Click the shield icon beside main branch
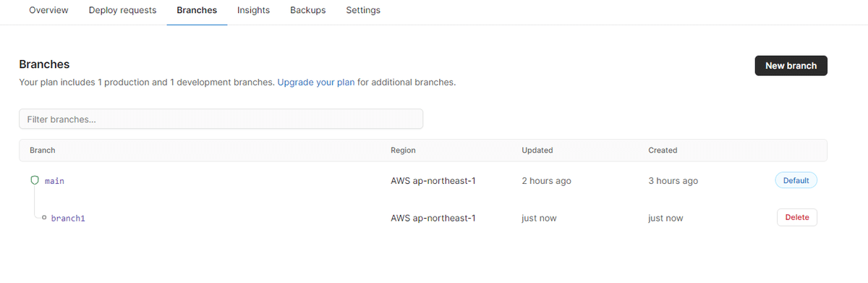Screen dimensions: 868x283 pos(34,180)
